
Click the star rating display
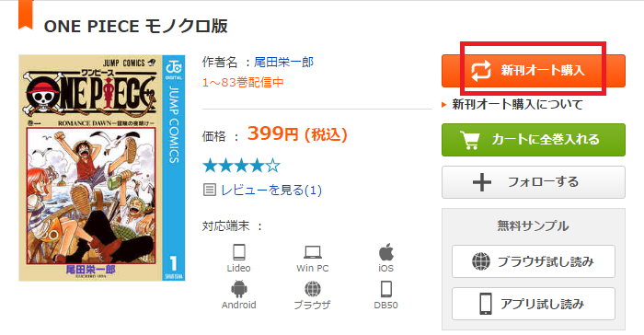click(x=241, y=166)
